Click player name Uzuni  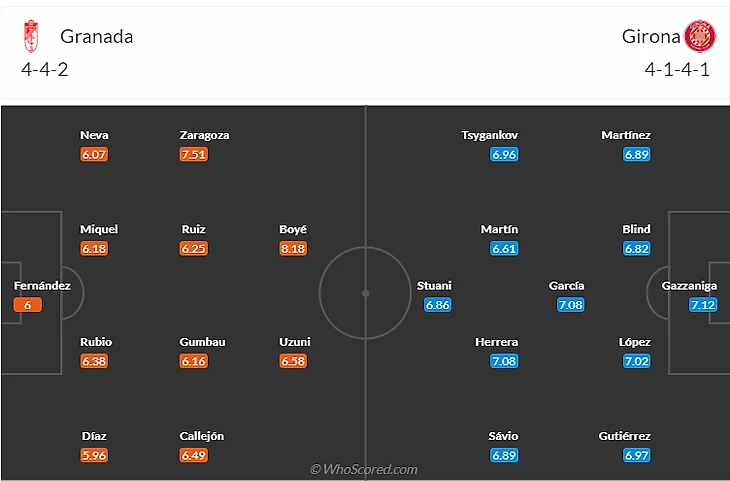(295, 342)
